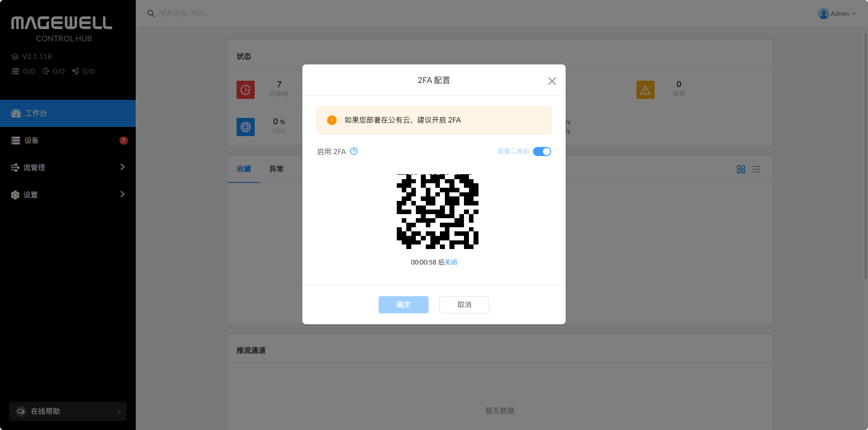Click the 待审核 label text
Viewport: 868px width, 430px height.
click(x=279, y=94)
